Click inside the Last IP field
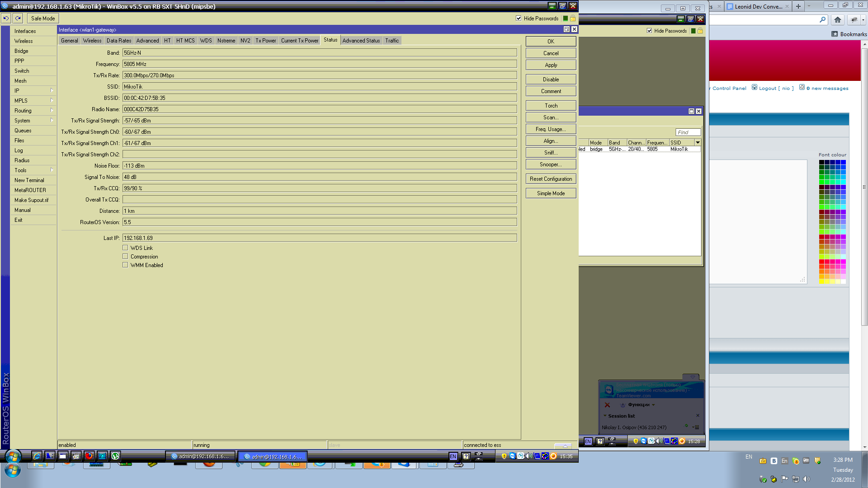The height and width of the screenshot is (488, 868). pos(316,237)
